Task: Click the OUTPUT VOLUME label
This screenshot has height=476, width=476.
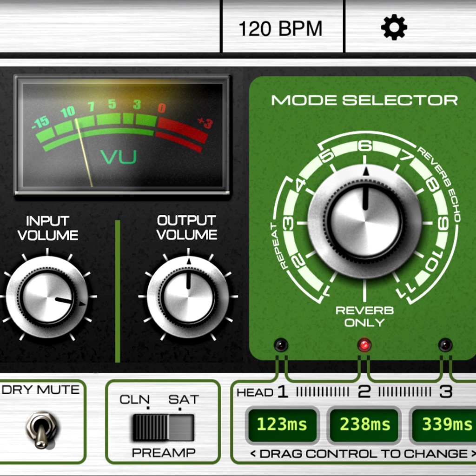Action: 187,228
